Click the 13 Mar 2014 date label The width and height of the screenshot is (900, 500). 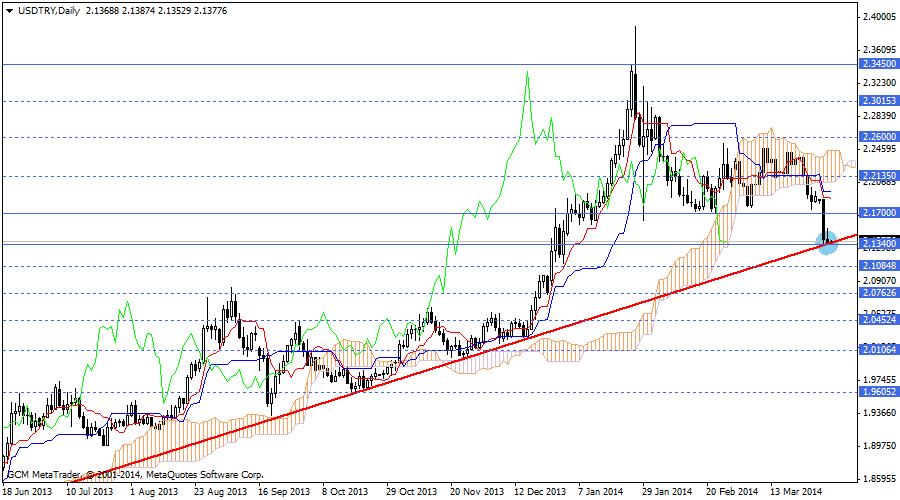(x=796, y=492)
